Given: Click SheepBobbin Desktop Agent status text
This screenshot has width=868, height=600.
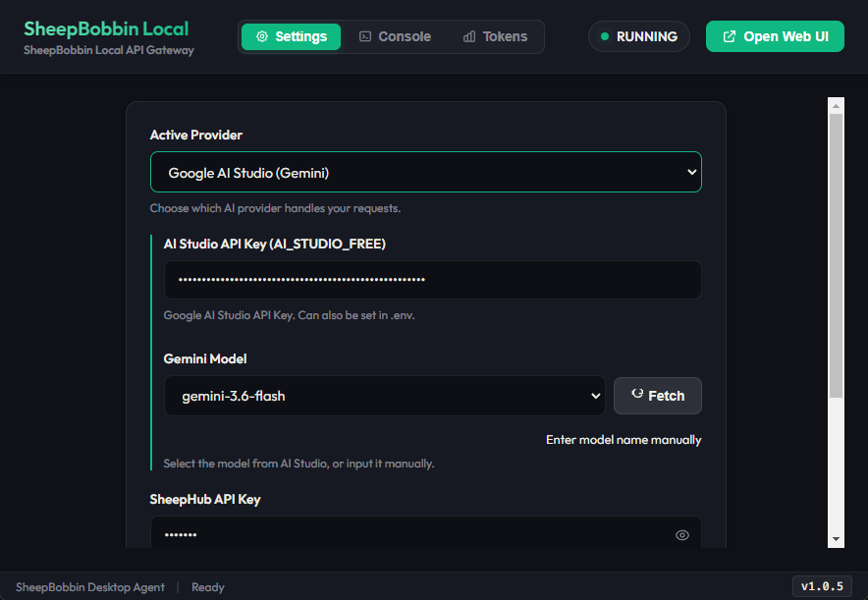Looking at the screenshot, I should [x=90, y=587].
